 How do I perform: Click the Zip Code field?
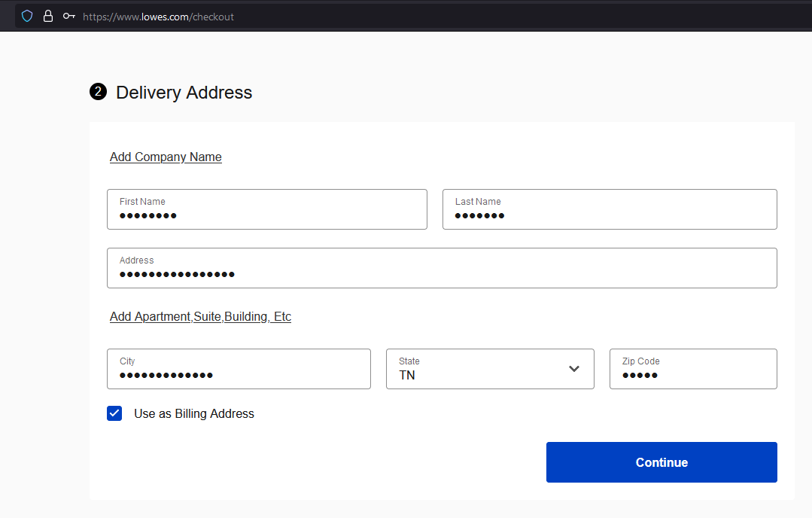[692, 369]
